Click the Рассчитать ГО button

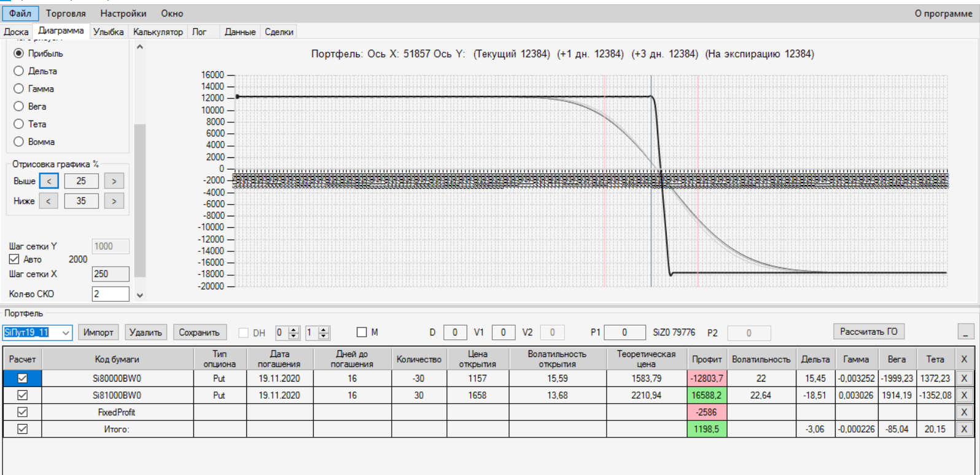[x=868, y=332]
